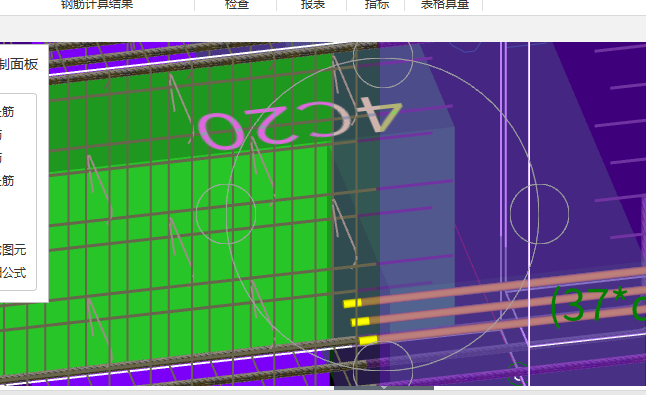The width and height of the screenshot is (646, 395).
Task: Click the 检查 ribbon group label
Action: point(237,5)
